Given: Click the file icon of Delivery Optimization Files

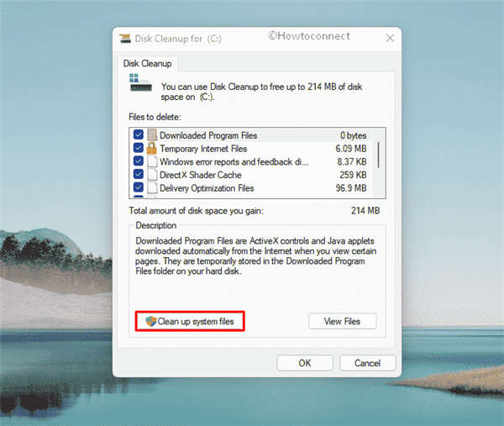Looking at the screenshot, I should click(152, 187).
